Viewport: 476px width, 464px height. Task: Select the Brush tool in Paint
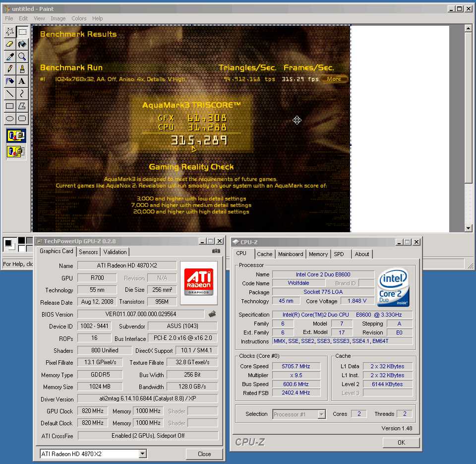click(22, 69)
